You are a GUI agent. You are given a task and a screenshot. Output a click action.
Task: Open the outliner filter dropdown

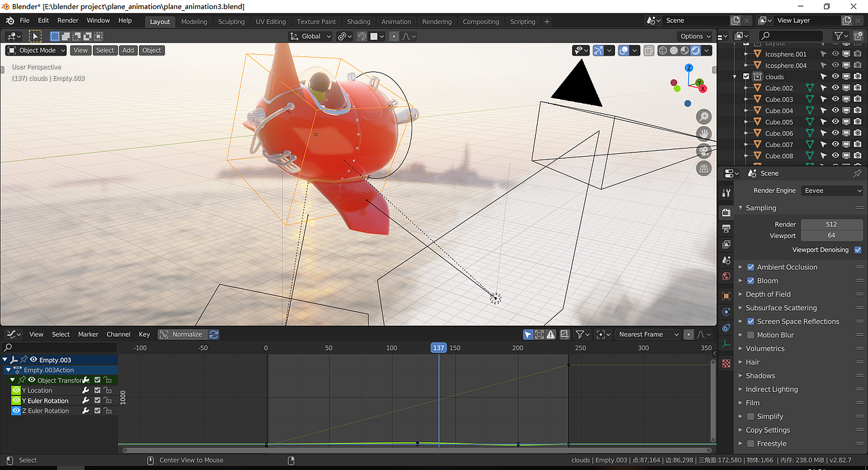point(841,35)
